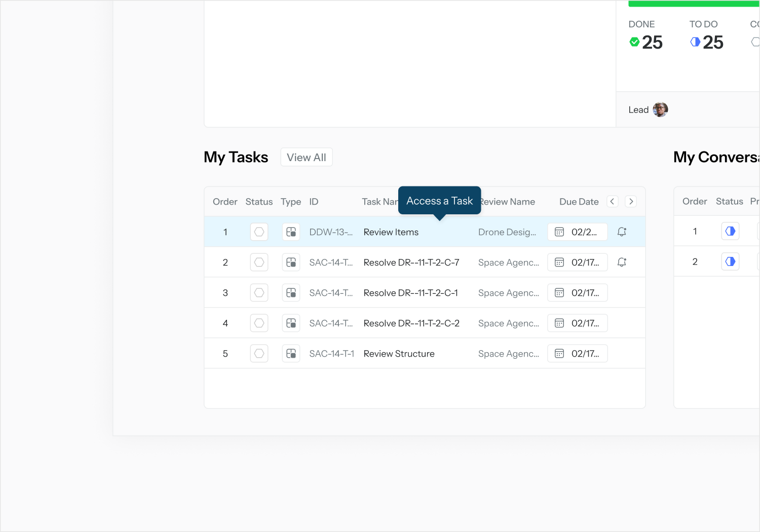Click the blue To Do status icon
This screenshot has height=532, width=760.
pyautogui.click(x=695, y=42)
